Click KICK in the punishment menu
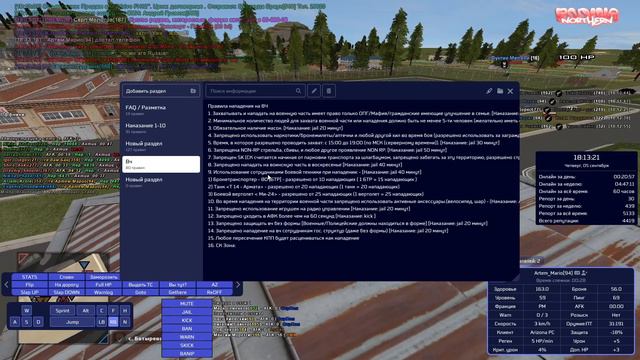Screen dimensions: 640x360 pos(187,320)
